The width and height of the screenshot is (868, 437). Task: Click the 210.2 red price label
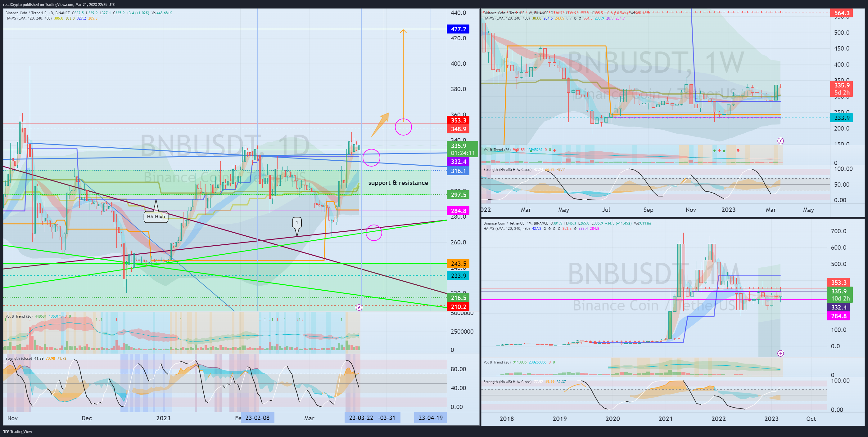click(458, 307)
